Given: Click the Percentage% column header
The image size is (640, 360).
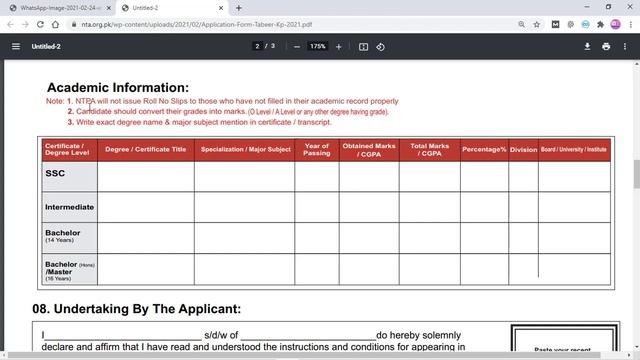Looking at the screenshot, I should [x=484, y=149].
